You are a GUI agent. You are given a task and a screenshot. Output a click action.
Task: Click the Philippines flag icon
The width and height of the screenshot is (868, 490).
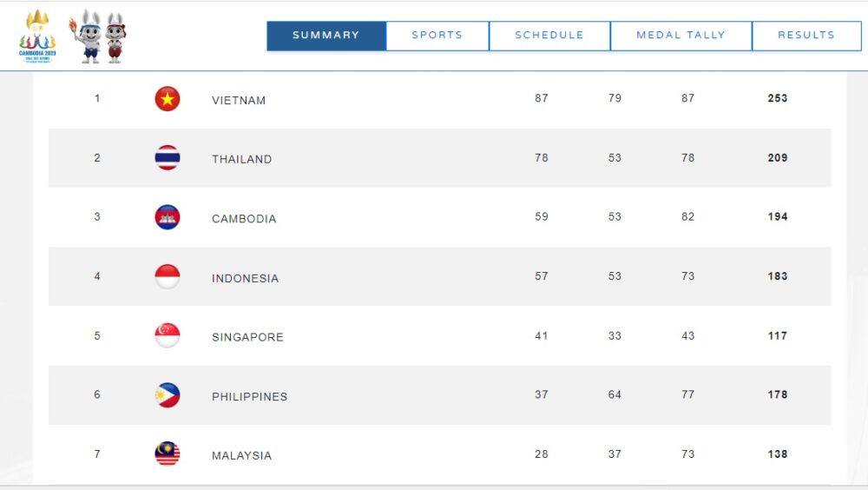pyautogui.click(x=168, y=395)
